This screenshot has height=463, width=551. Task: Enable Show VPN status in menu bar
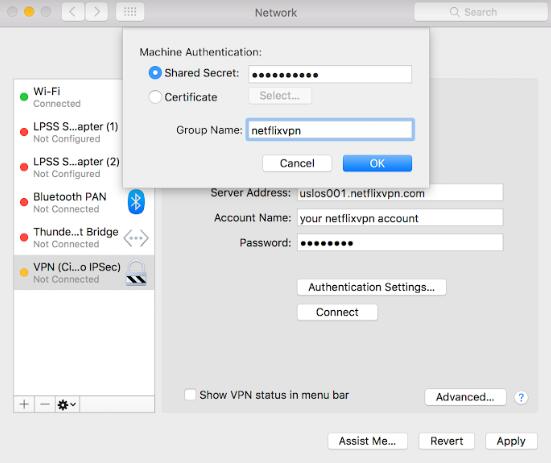pos(190,394)
